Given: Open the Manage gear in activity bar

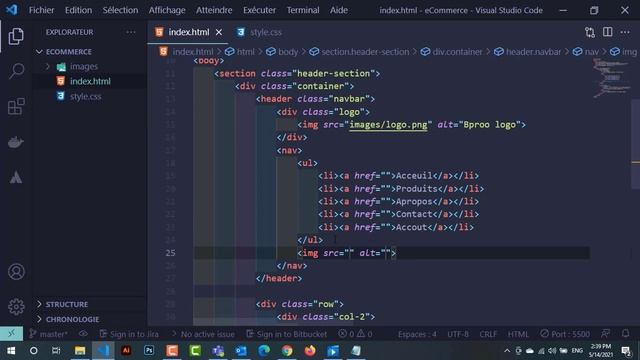Looking at the screenshot, I should coord(16,307).
